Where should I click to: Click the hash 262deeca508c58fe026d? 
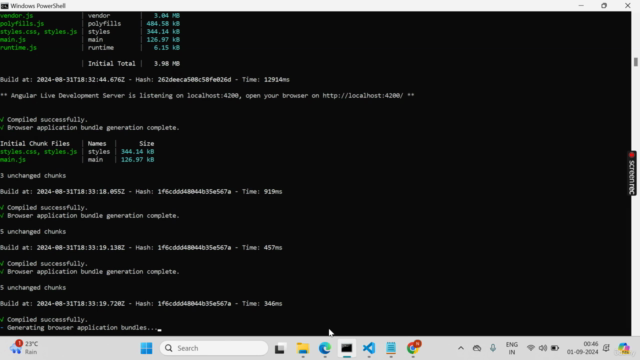point(194,80)
